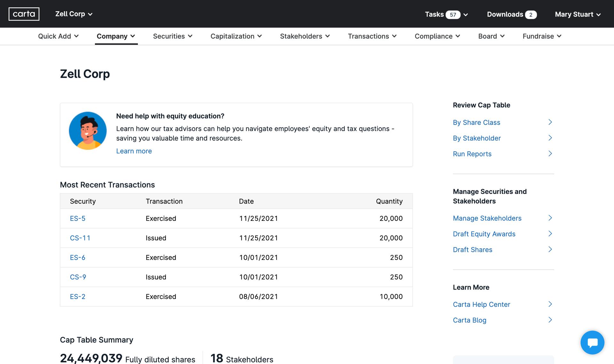Open the Fundraise menu

point(542,36)
